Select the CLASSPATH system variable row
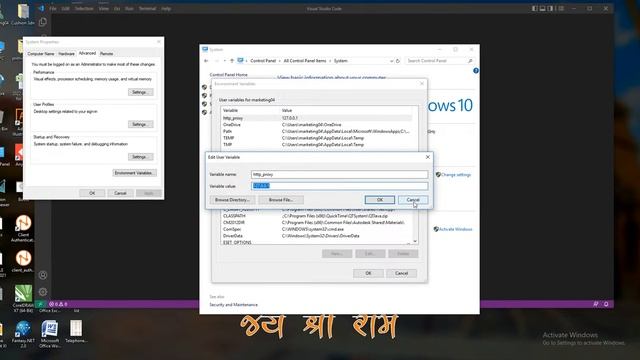 coord(317,216)
